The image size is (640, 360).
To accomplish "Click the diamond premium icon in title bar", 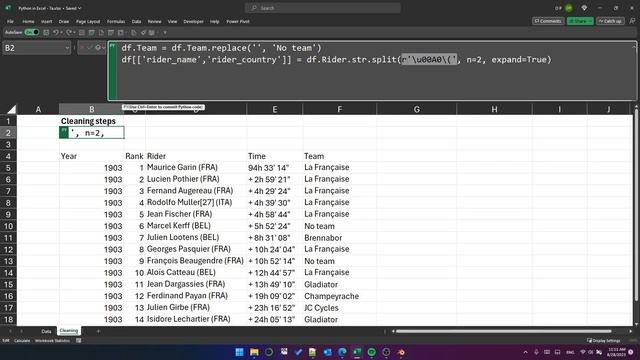I will (584, 8).
